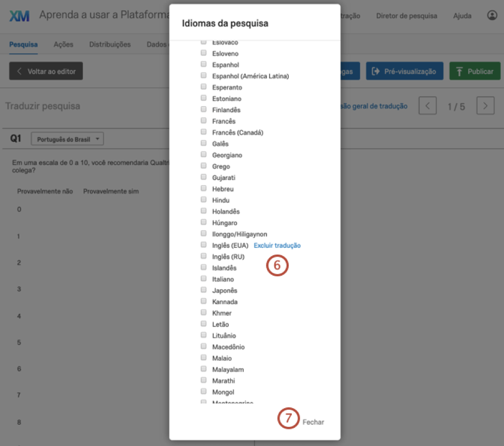Viewport: 504px width, 446px height.
Task: Click Voltar ao editor back button
Action: 46,71
